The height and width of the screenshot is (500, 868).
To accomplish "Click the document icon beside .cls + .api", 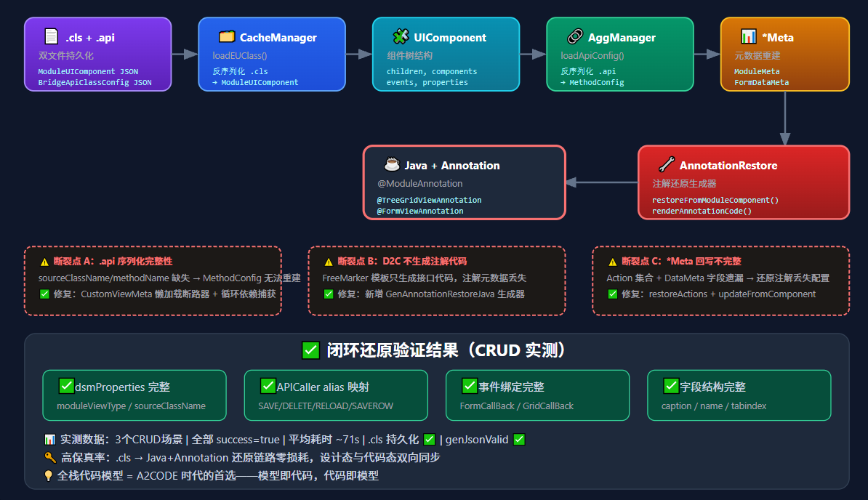I will click(x=51, y=36).
